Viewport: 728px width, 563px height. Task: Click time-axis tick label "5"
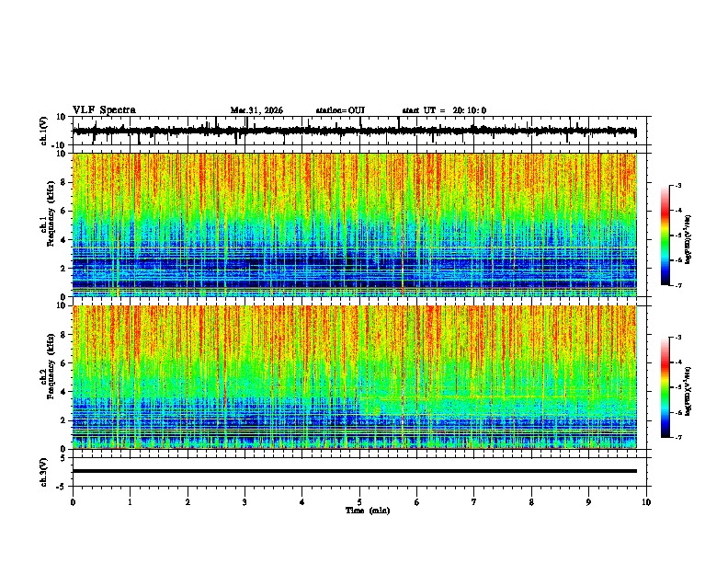(359, 502)
